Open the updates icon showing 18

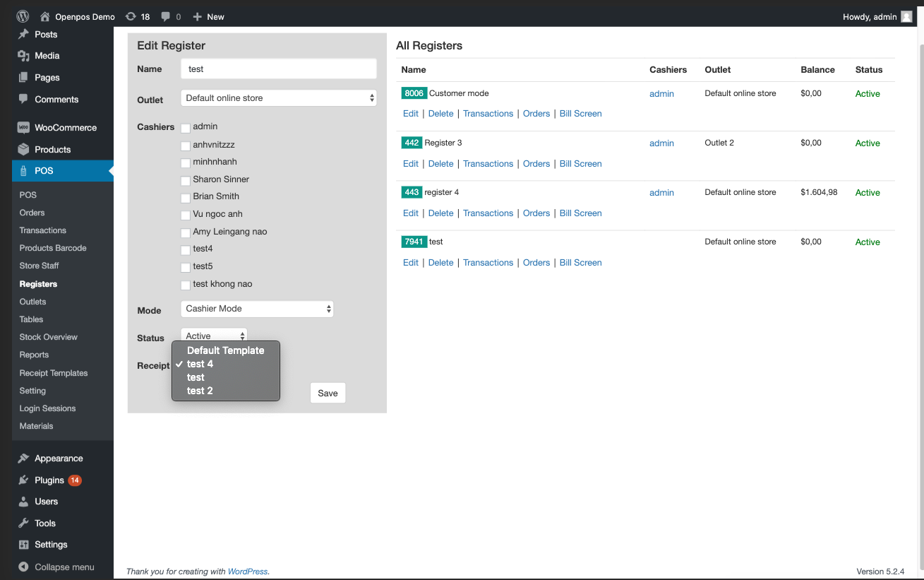131,16
